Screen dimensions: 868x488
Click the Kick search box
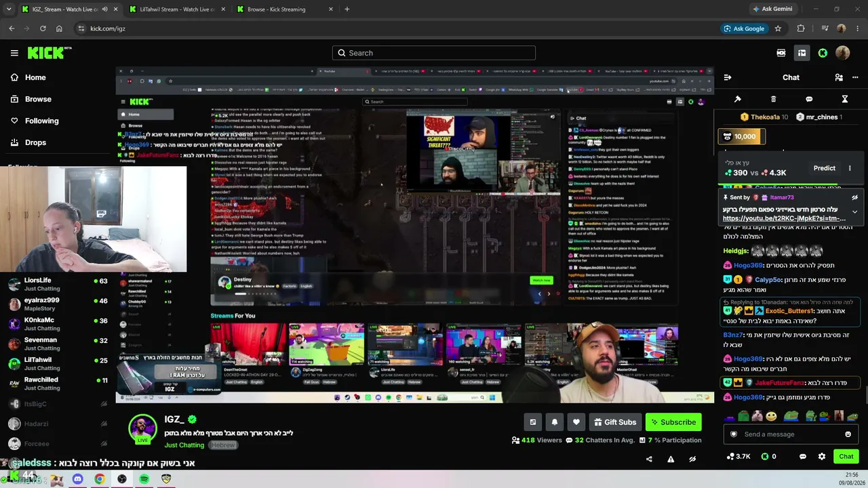coord(434,53)
